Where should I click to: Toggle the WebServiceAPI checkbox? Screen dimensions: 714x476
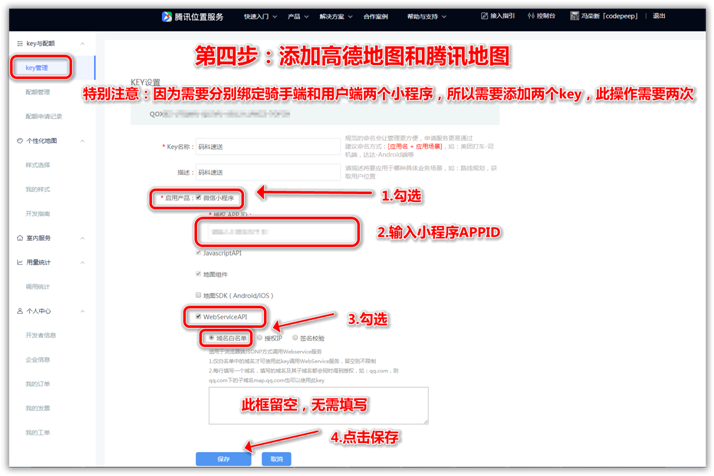point(199,316)
